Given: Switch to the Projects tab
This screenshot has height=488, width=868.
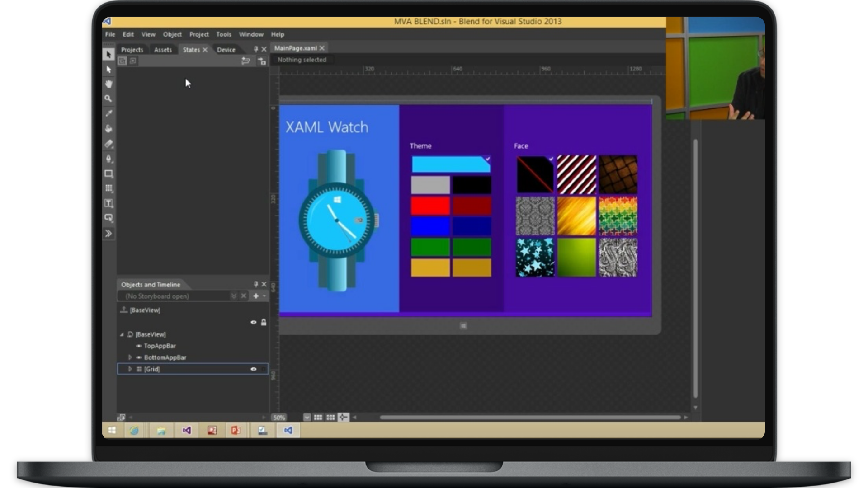Looking at the screenshot, I should coord(132,50).
